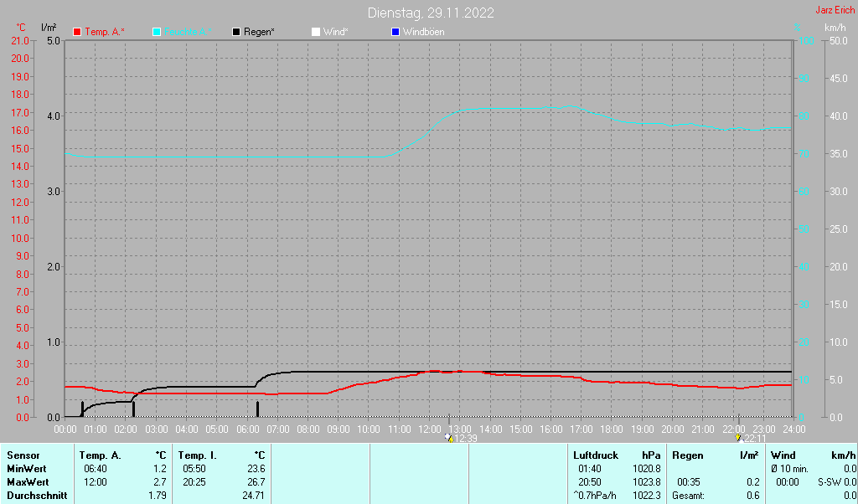Click the black rain bar at 06:20

coord(258,409)
